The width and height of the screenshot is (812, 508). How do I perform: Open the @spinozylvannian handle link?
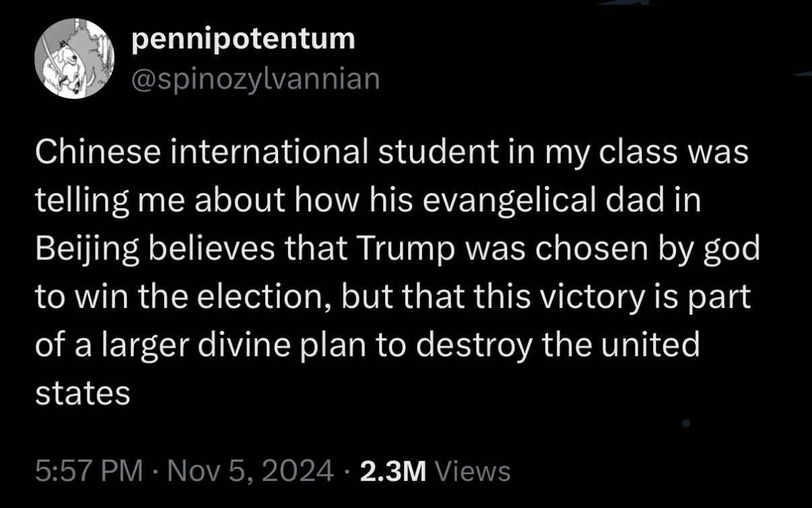(x=256, y=80)
